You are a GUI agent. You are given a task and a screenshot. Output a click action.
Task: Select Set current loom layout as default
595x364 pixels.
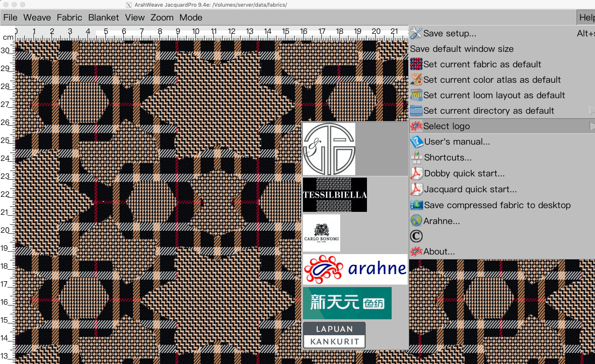click(x=502, y=95)
